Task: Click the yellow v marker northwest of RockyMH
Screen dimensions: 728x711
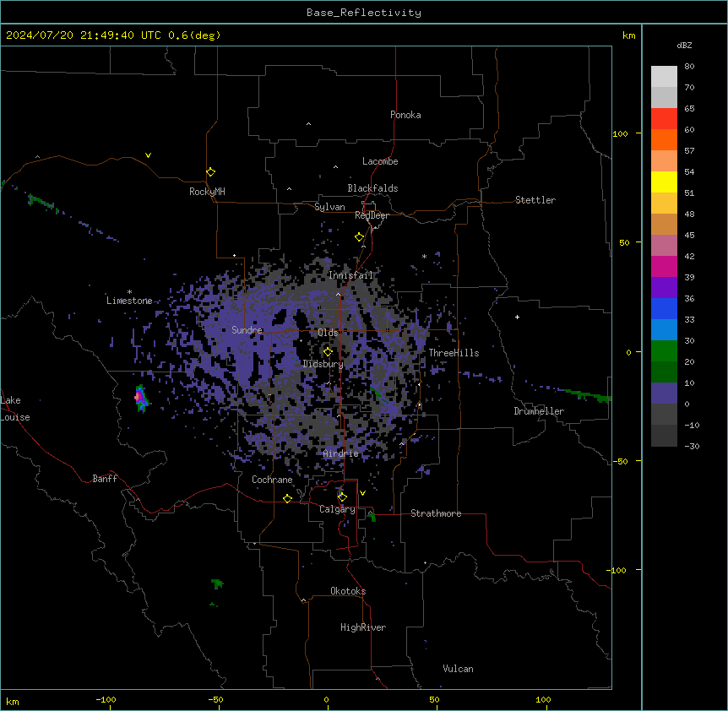Action: [x=148, y=155]
